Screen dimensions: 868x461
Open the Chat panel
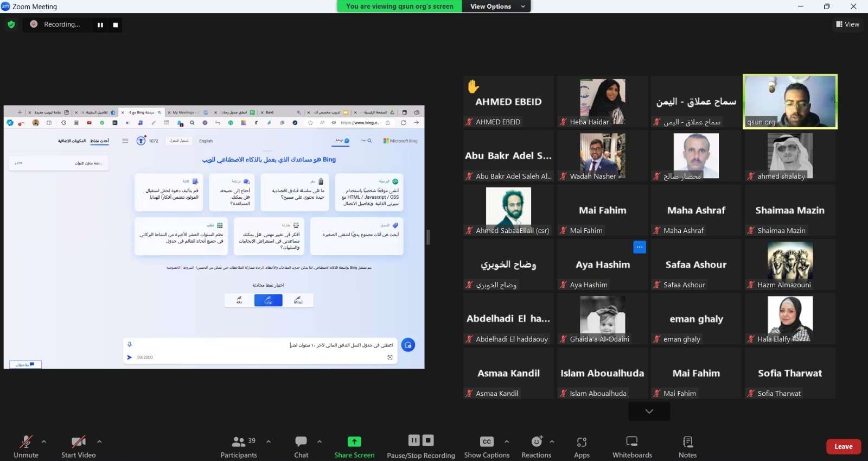[301, 441]
